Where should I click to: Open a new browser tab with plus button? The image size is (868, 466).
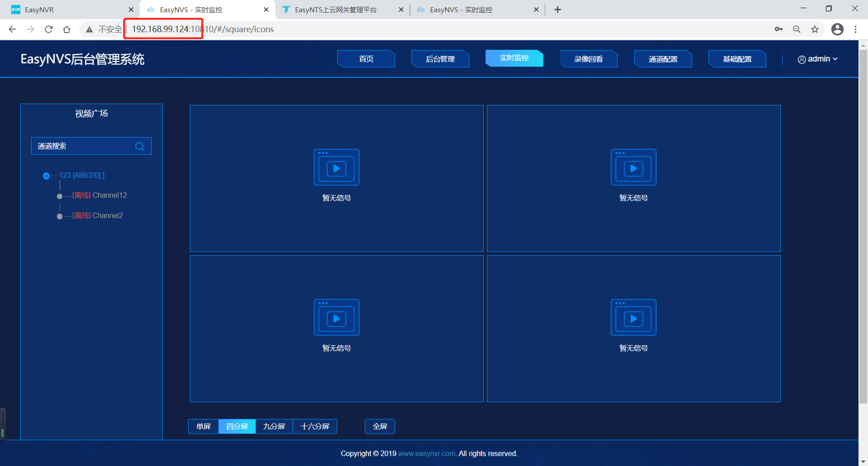(557, 10)
